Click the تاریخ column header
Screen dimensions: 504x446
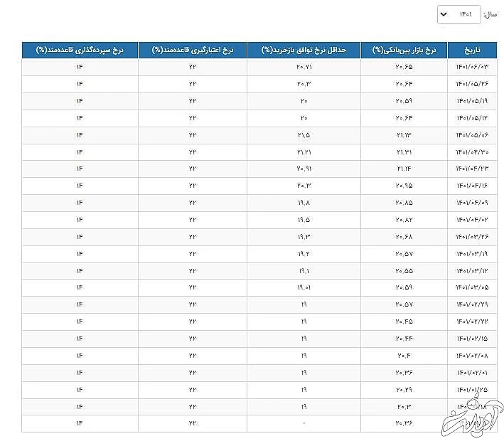(472, 50)
